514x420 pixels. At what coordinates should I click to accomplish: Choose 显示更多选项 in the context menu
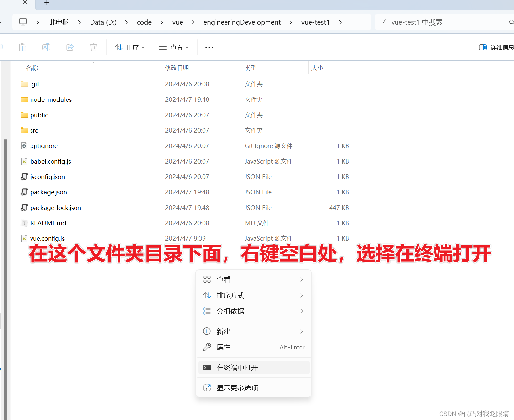click(x=254, y=388)
